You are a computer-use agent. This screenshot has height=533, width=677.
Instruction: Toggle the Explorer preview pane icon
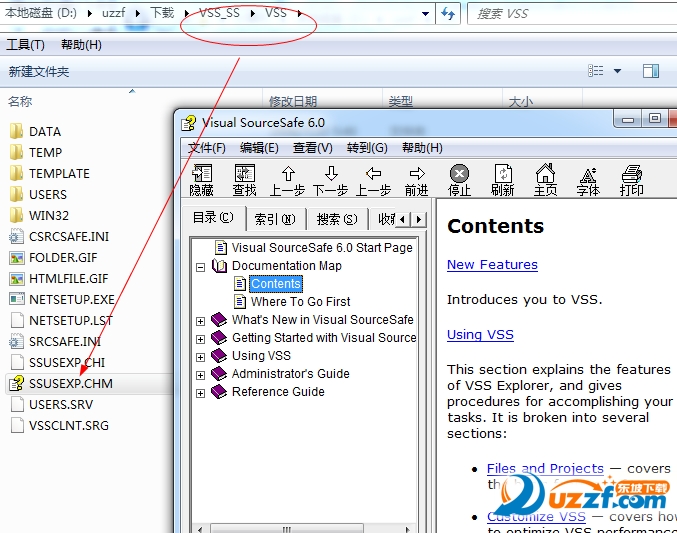coord(651,71)
